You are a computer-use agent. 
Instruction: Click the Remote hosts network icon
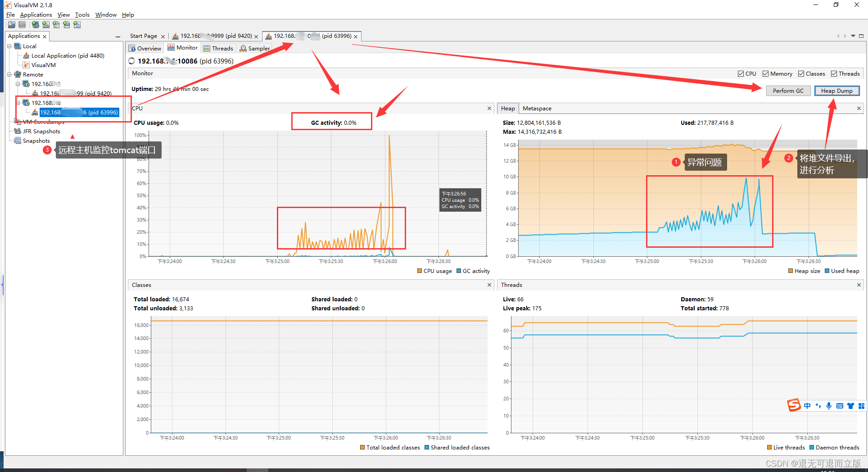[x=18, y=74]
